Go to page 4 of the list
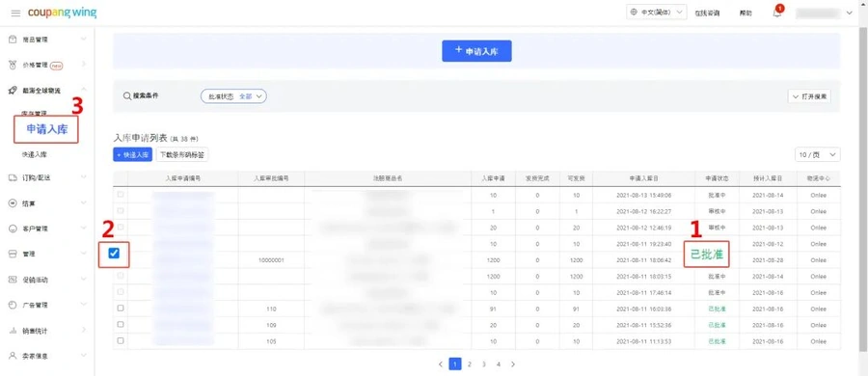The width and height of the screenshot is (868, 376). [x=499, y=364]
